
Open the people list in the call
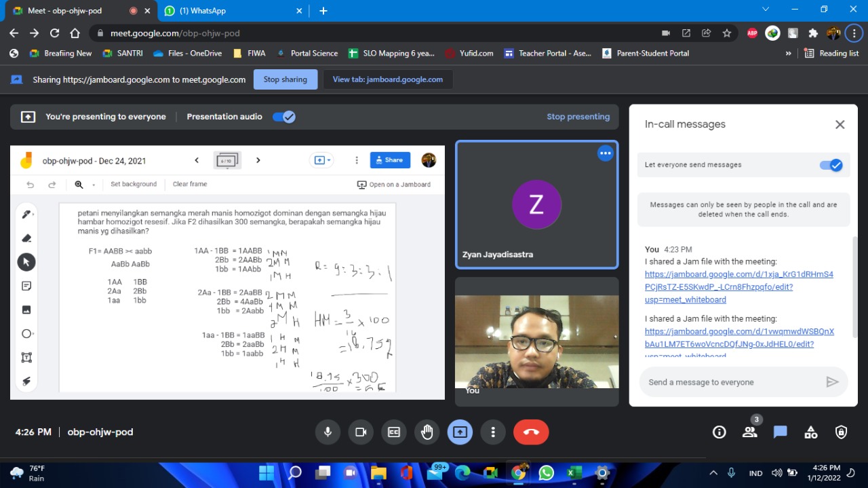coord(749,432)
